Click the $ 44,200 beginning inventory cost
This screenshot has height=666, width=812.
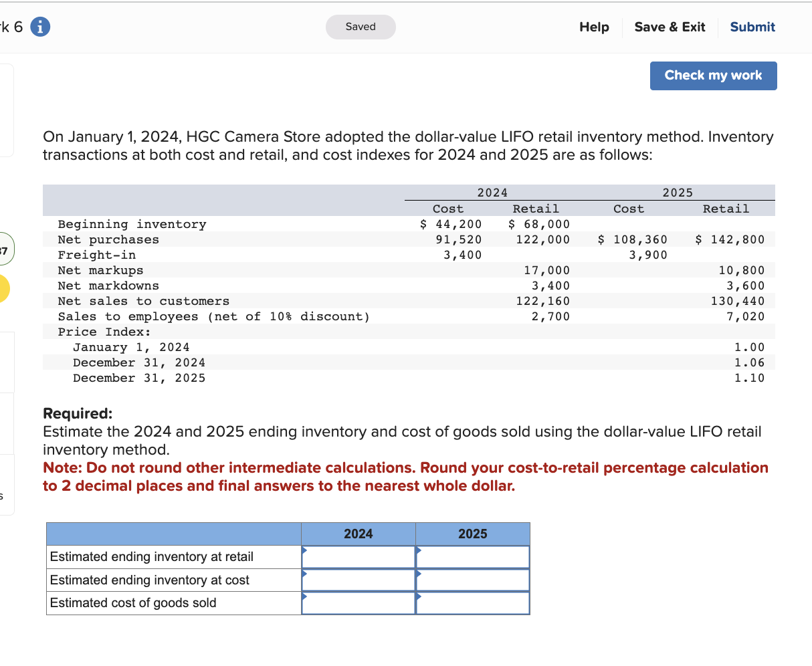(451, 224)
